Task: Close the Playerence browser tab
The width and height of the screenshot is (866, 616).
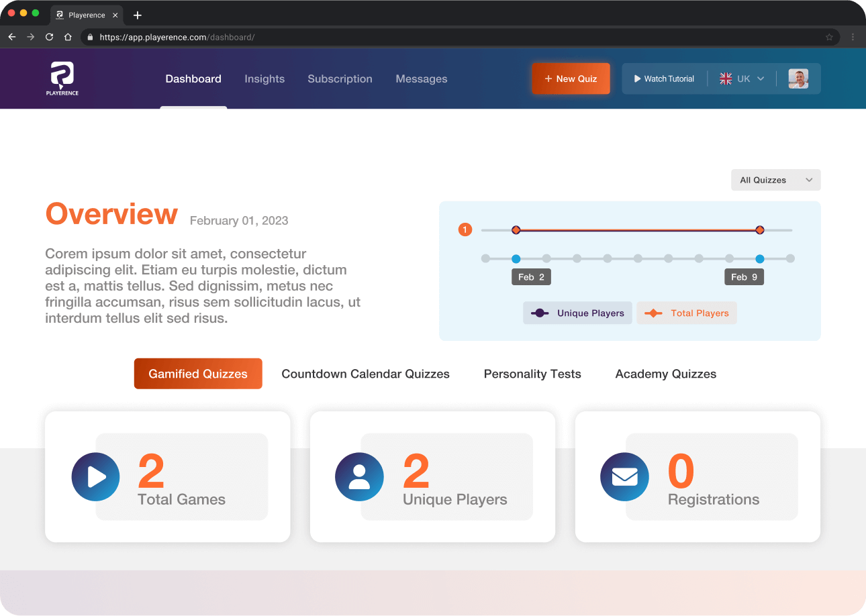Action: point(115,15)
